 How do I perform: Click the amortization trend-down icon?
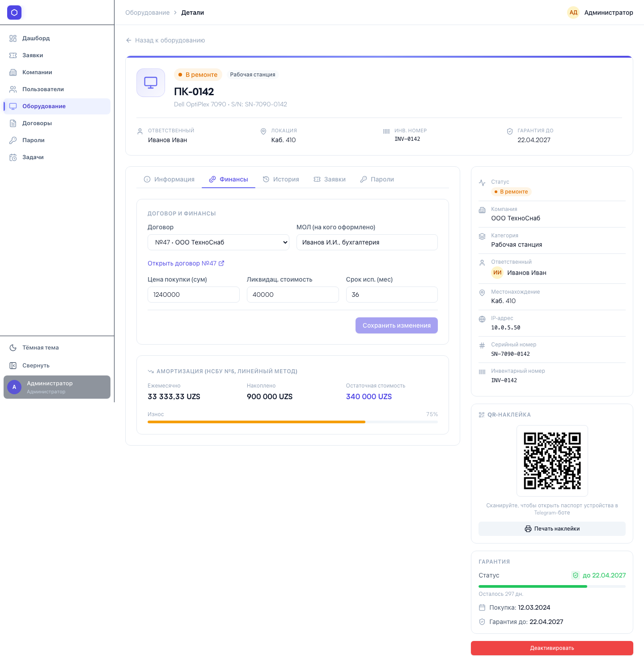(x=151, y=371)
